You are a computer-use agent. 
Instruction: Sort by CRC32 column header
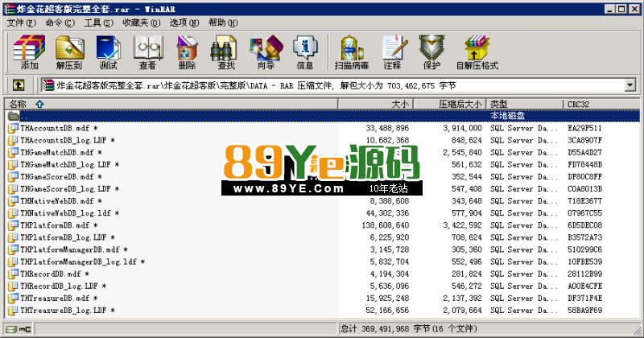(601, 104)
